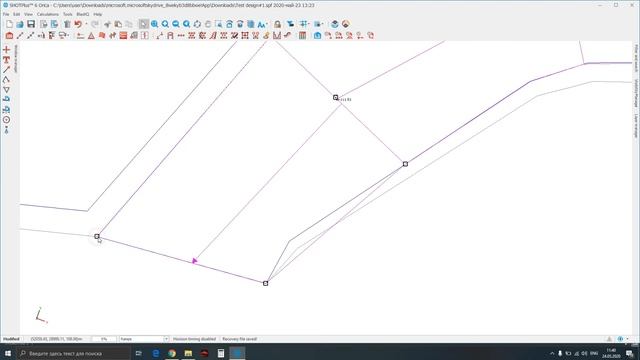Open Microsoft Edge from the taskbar
Screen dimensions: 640x360
click(x=156, y=353)
